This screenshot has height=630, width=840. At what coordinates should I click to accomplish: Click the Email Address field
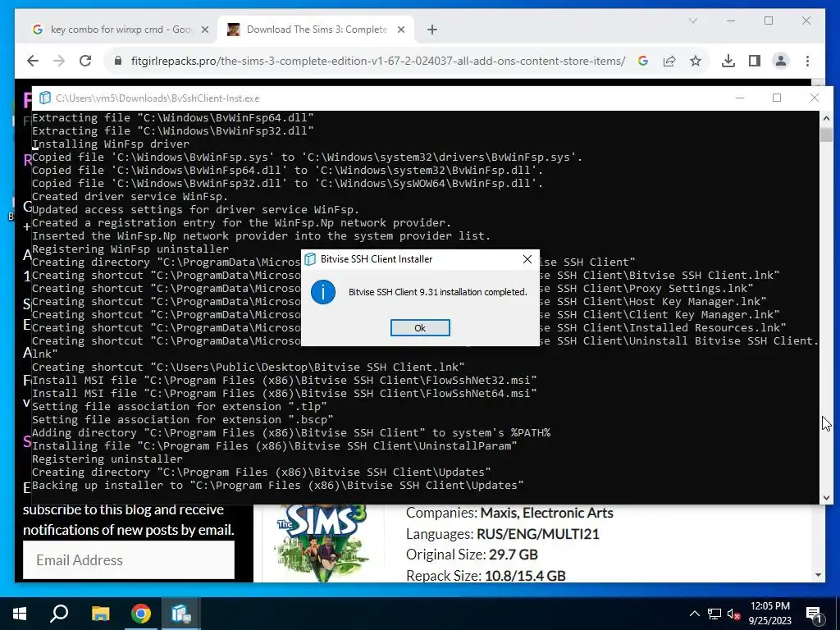pos(129,559)
